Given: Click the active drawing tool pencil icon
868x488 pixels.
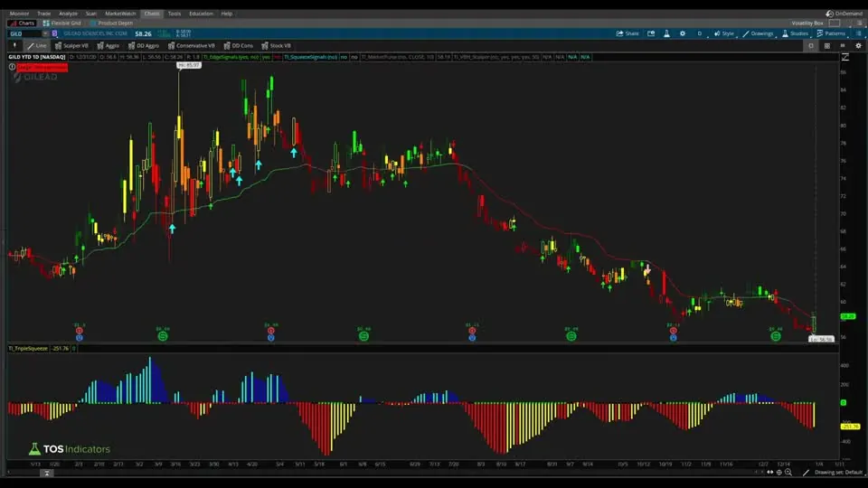Looking at the screenshot, I should (x=806, y=473).
